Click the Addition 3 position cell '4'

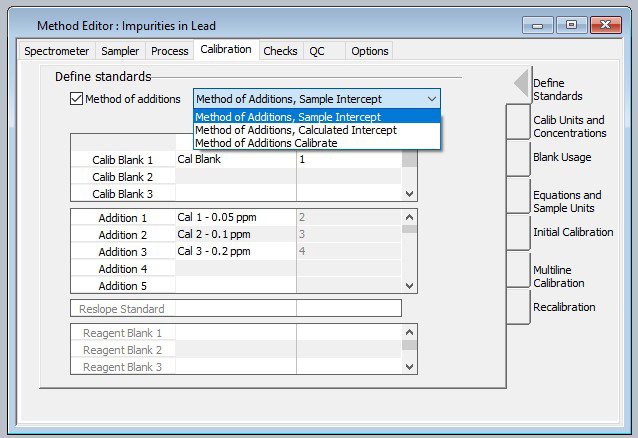(349, 251)
